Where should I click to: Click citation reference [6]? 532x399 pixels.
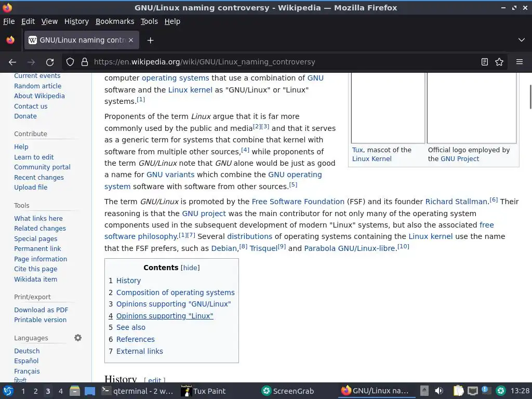tap(494, 200)
